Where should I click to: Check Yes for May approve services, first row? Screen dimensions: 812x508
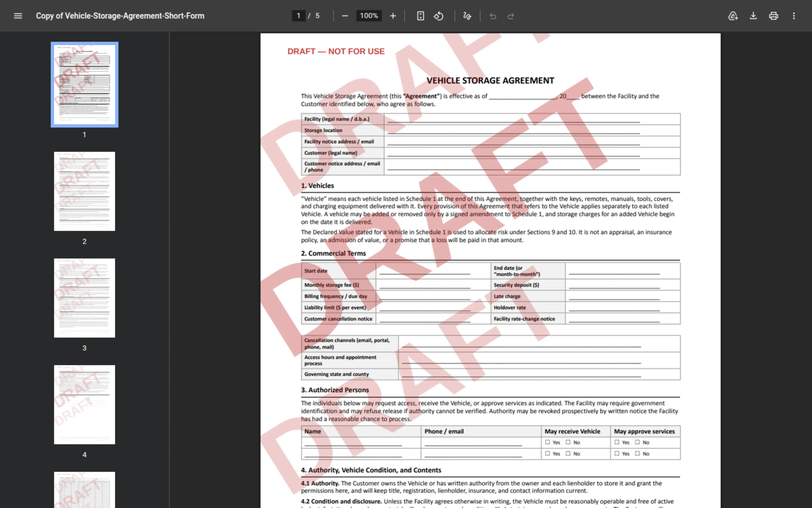click(x=617, y=442)
